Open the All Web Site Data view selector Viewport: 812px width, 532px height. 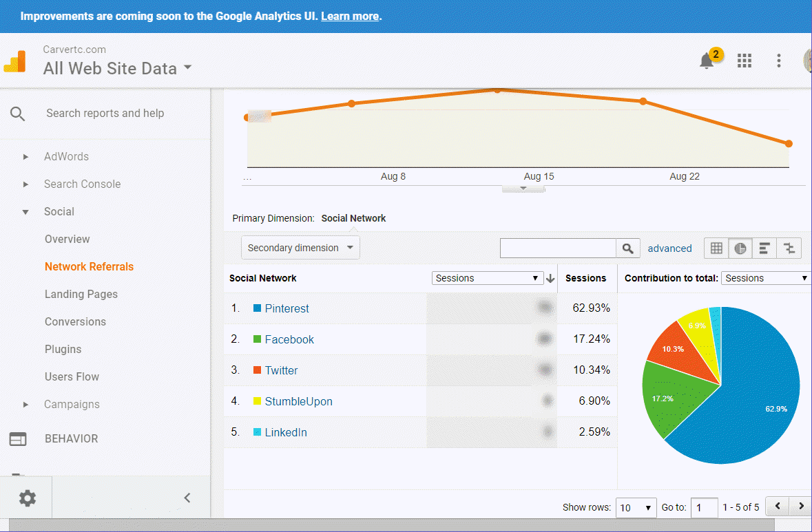(x=118, y=68)
